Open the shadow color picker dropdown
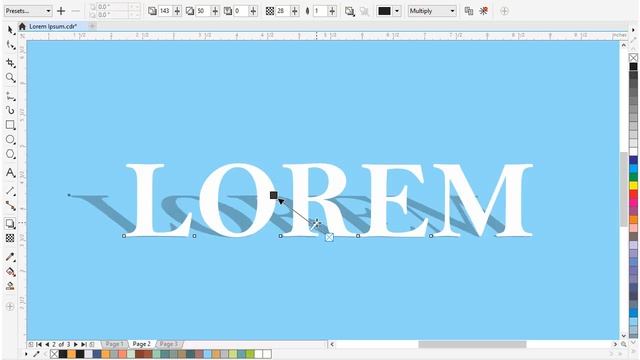640x360 pixels. 396,11
